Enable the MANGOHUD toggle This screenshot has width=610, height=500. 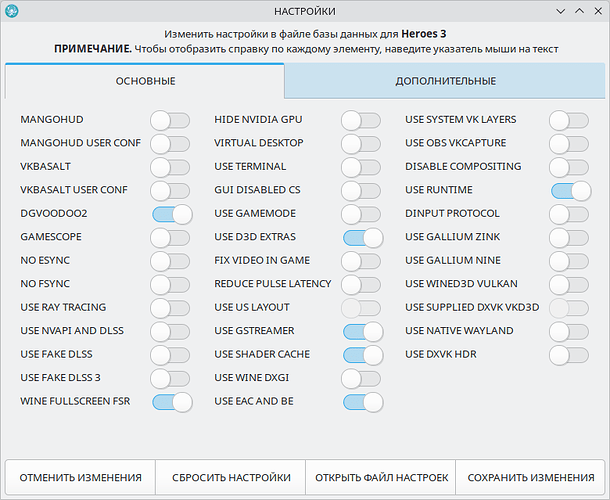click(170, 120)
